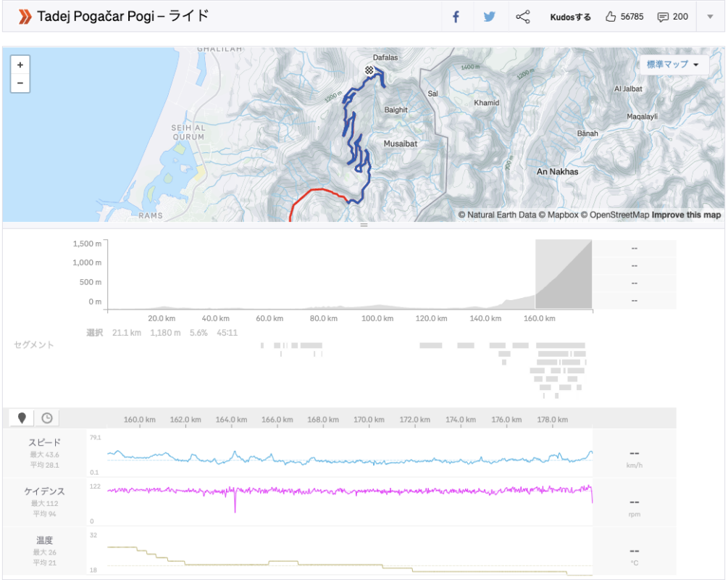The width and height of the screenshot is (728, 580).
Task: Click the Kudosする button
Action: coord(570,17)
